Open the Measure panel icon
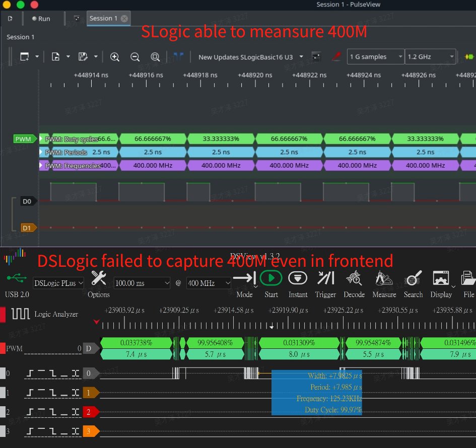The image size is (476, 448). [384, 278]
